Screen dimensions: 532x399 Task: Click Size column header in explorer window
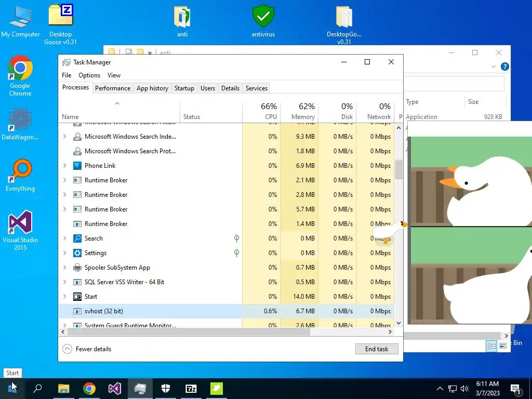click(485, 102)
